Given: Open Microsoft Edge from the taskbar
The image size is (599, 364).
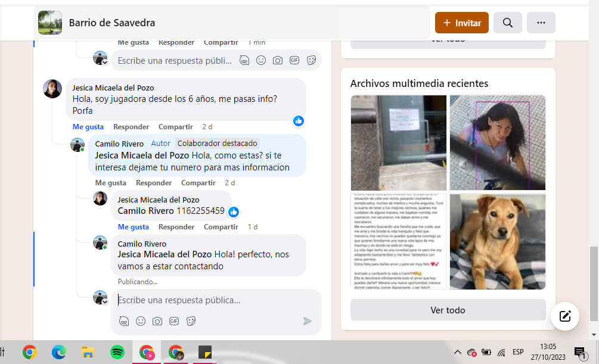Looking at the screenshot, I should coord(59,352).
